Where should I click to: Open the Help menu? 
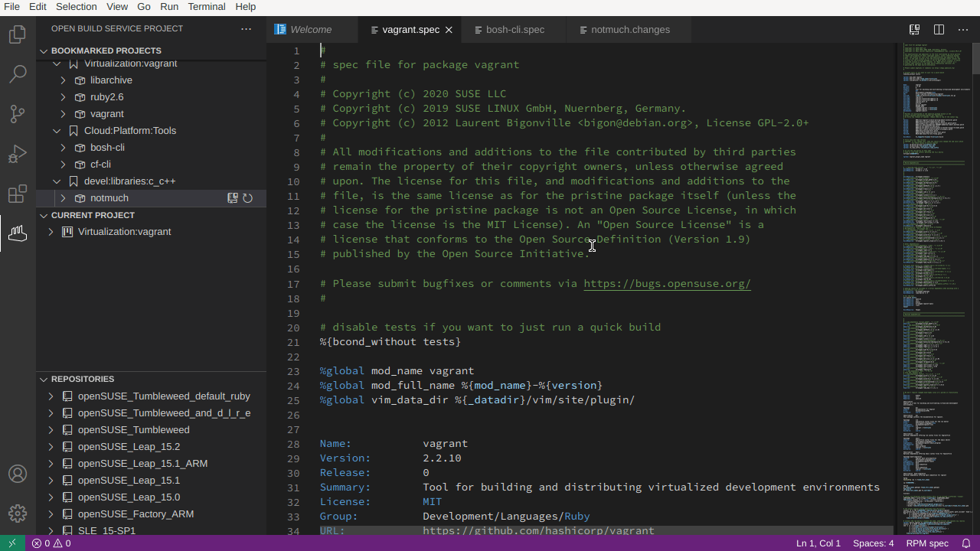pos(246,7)
